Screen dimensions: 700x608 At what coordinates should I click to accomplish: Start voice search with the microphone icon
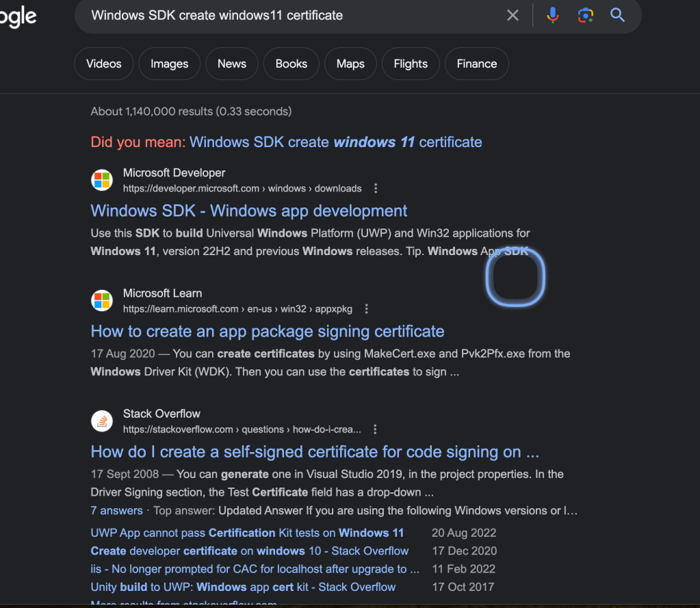pos(553,16)
